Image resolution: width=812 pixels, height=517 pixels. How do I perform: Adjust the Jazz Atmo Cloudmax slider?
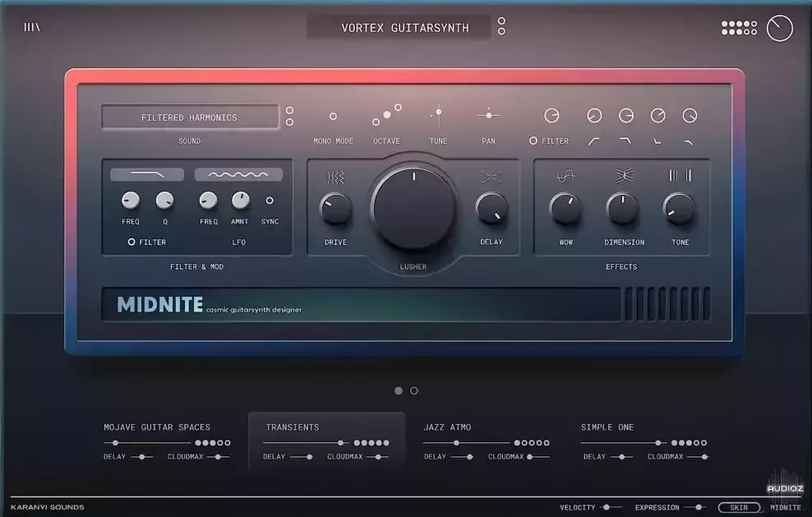538,457
